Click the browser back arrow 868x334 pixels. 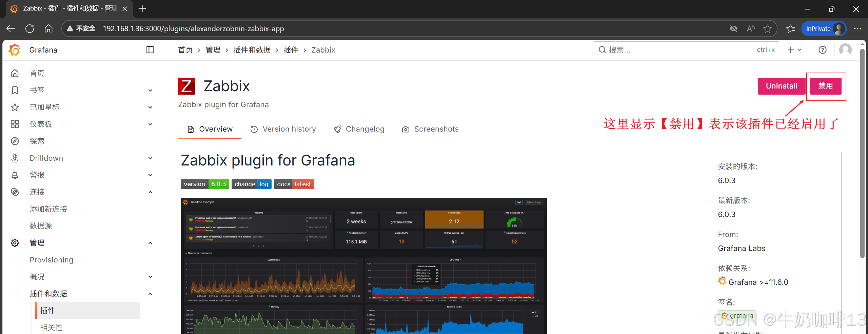tap(11, 28)
